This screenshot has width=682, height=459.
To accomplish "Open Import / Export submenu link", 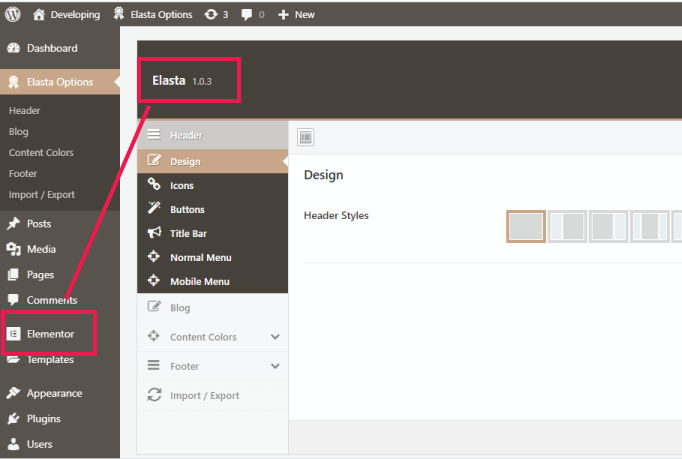I will pos(41,194).
